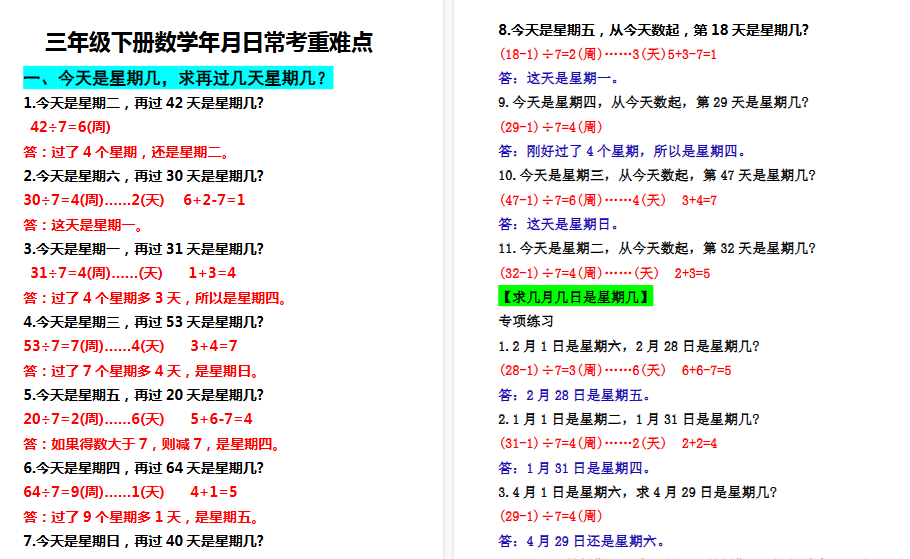
Task: Click question 8 about 第18天是星期几
Action: 654,30
